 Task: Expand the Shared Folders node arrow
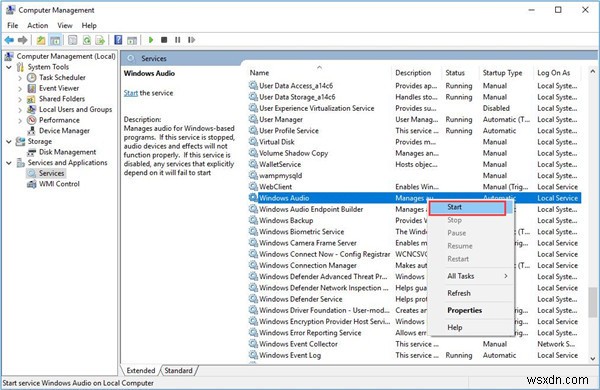20,99
